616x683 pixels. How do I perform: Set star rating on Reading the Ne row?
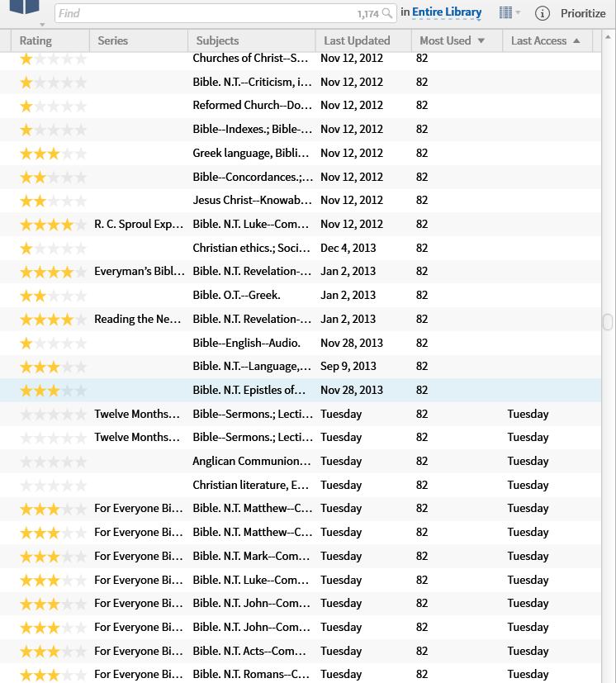[53, 320]
